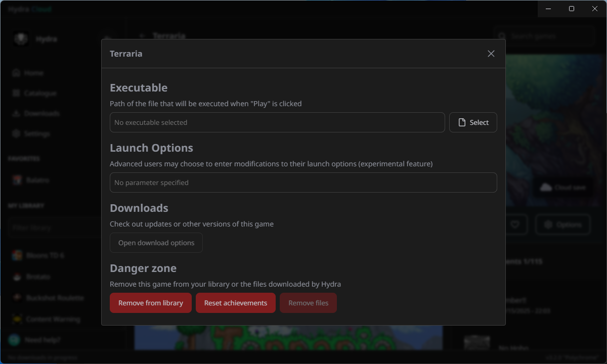Select Brotato in My Library
The height and width of the screenshot is (364, 607).
38,277
